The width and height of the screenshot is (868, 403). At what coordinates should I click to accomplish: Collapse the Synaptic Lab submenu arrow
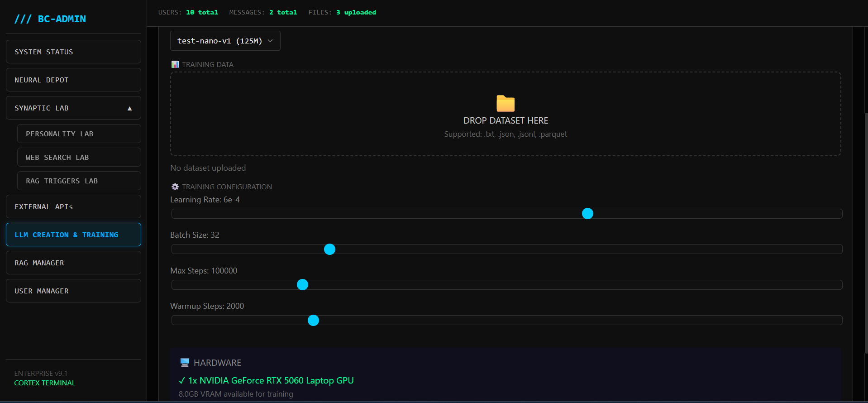129,108
